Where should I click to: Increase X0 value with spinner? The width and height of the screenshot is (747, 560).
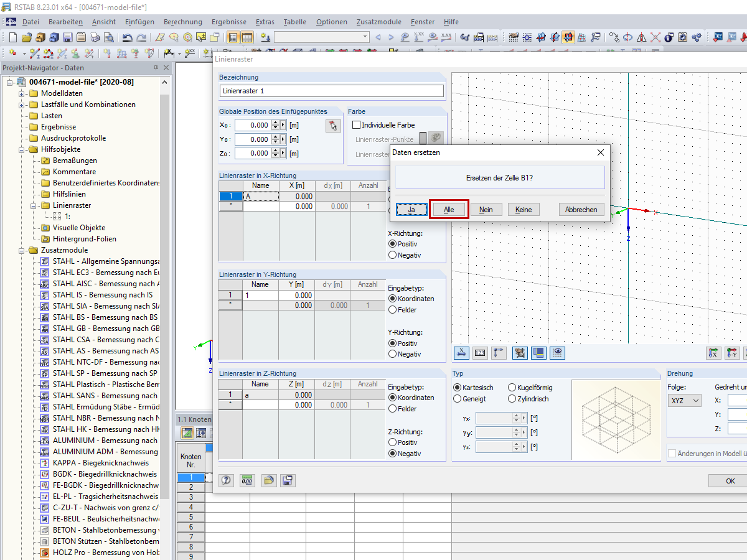click(276, 123)
